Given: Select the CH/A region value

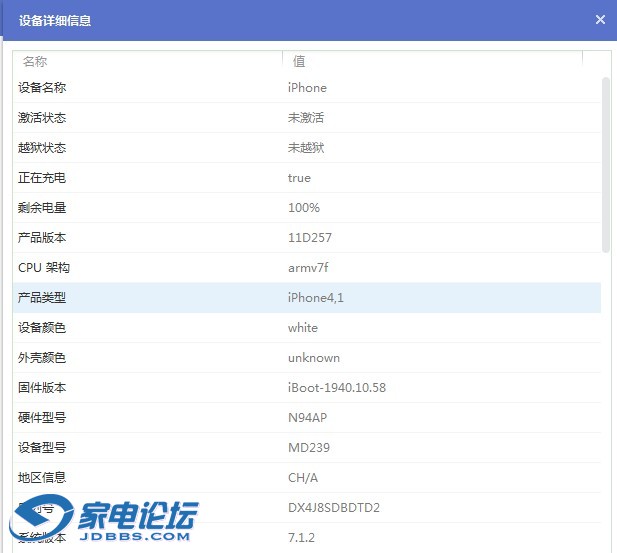Looking at the screenshot, I should click(303, 477).
